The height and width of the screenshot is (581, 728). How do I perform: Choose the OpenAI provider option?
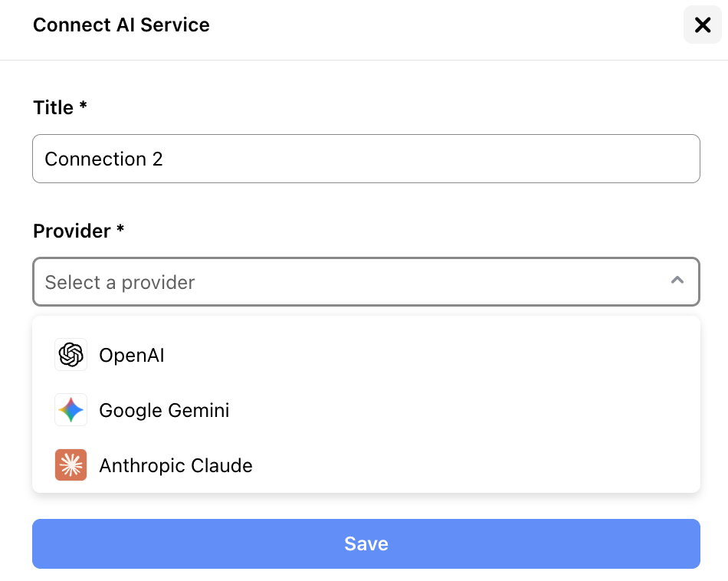point(366,355)
